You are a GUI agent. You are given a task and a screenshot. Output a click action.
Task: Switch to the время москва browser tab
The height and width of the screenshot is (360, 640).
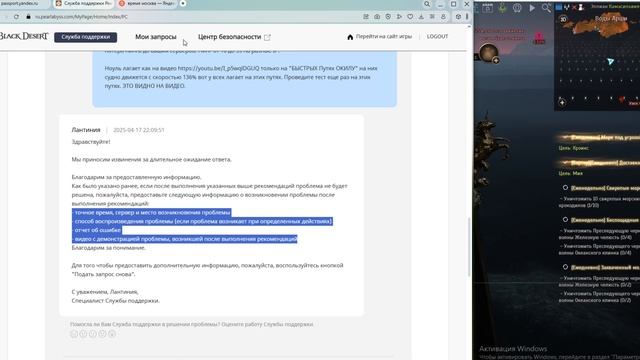(147, 4)
